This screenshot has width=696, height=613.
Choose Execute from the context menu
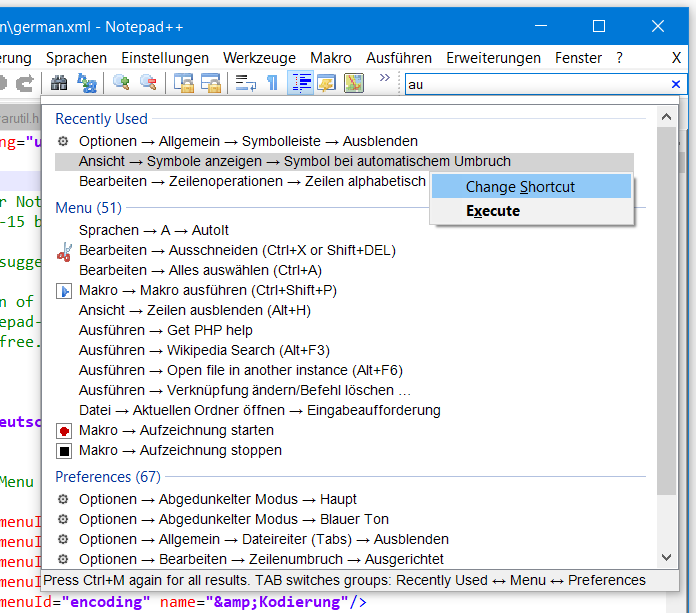tap(531, 211)
